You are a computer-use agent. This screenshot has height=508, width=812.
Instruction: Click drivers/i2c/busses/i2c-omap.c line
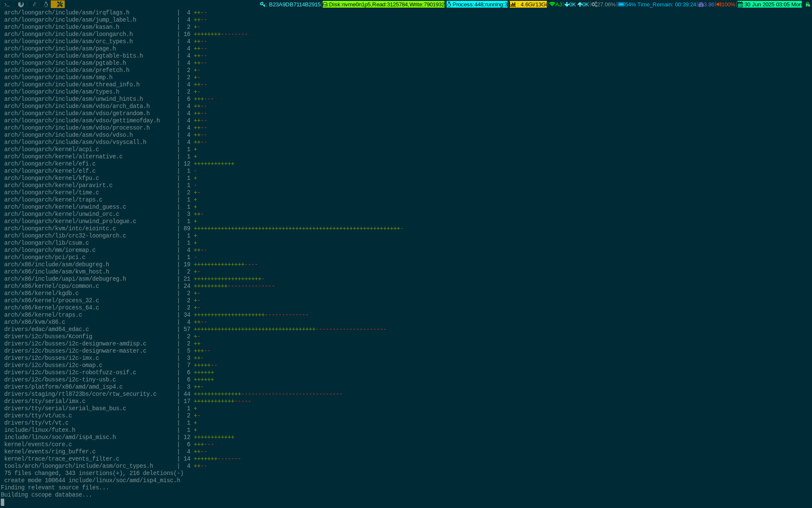click(111, 365)
